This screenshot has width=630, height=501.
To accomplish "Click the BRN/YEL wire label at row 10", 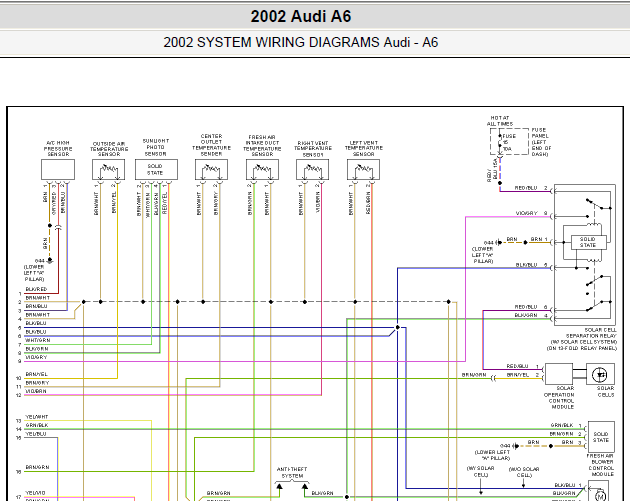I will [x=36, y=374].
